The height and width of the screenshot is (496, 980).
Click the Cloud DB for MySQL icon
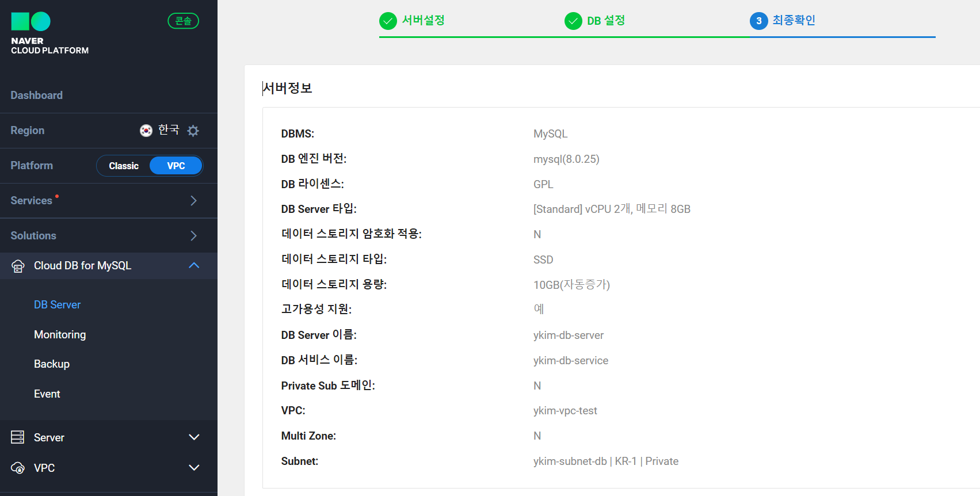pyautogui.click(x=18, y=266)
